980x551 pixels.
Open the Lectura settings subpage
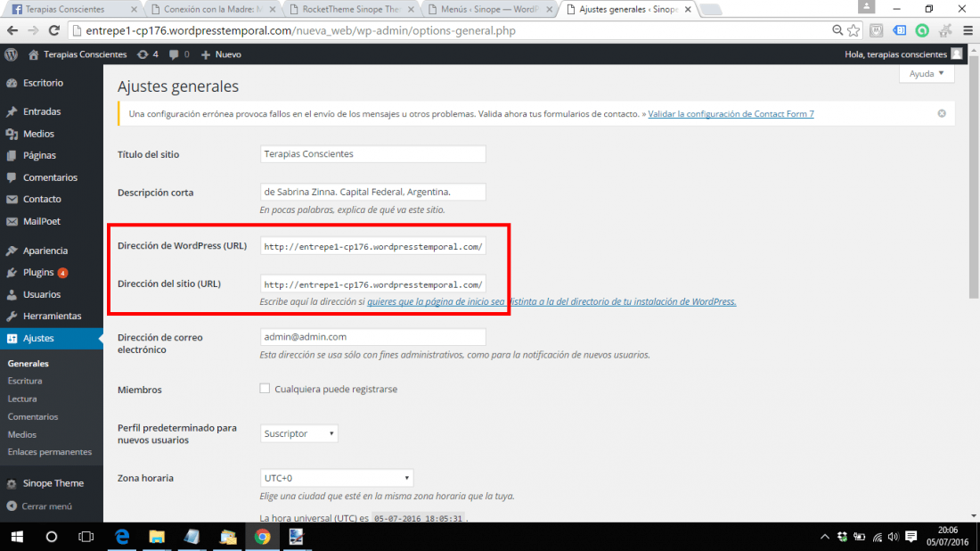click(x=22, y=399)
